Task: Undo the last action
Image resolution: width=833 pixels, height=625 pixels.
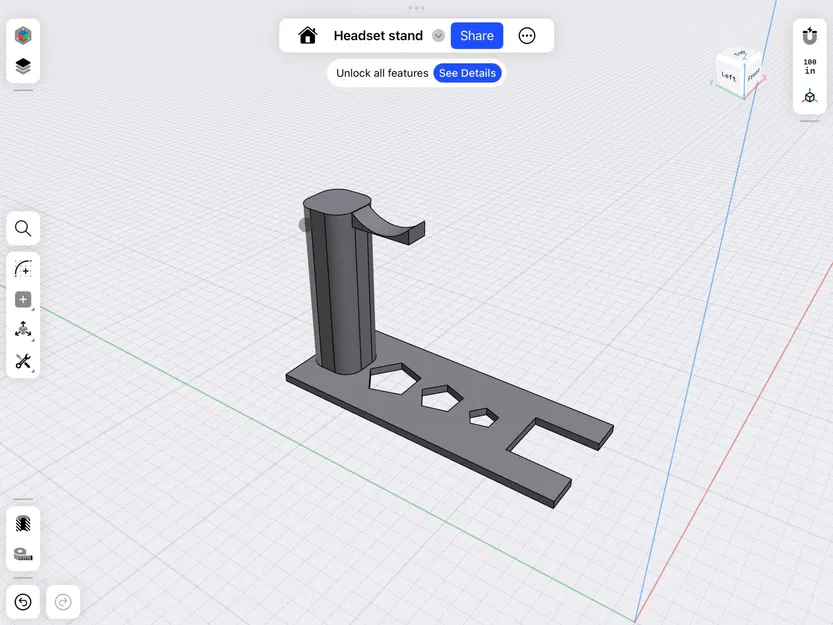Action: point(23,602)
